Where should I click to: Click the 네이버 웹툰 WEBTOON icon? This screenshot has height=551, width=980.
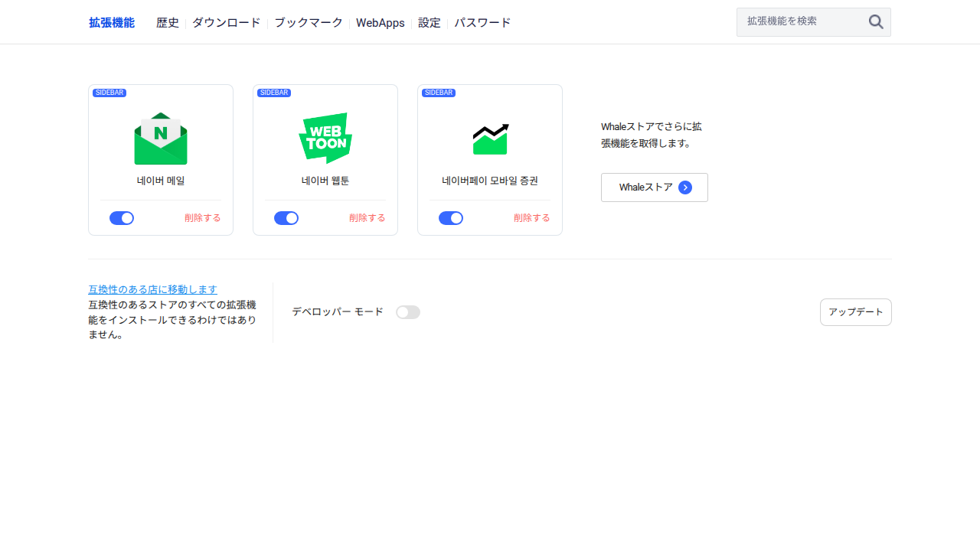click(x=325, y=139)
